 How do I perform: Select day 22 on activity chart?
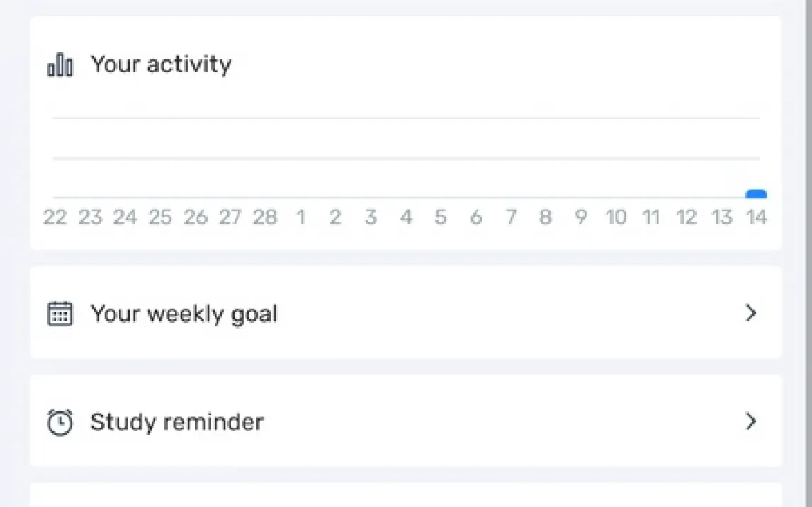55,217
